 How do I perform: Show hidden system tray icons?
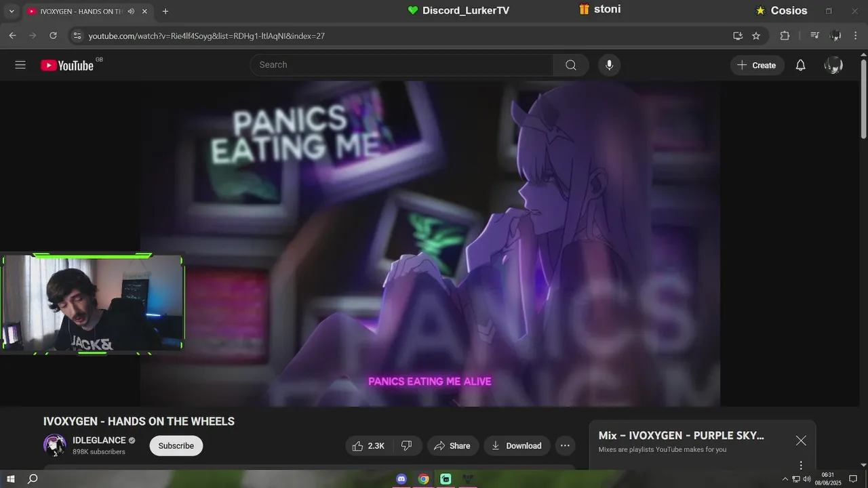pos(785,479)
